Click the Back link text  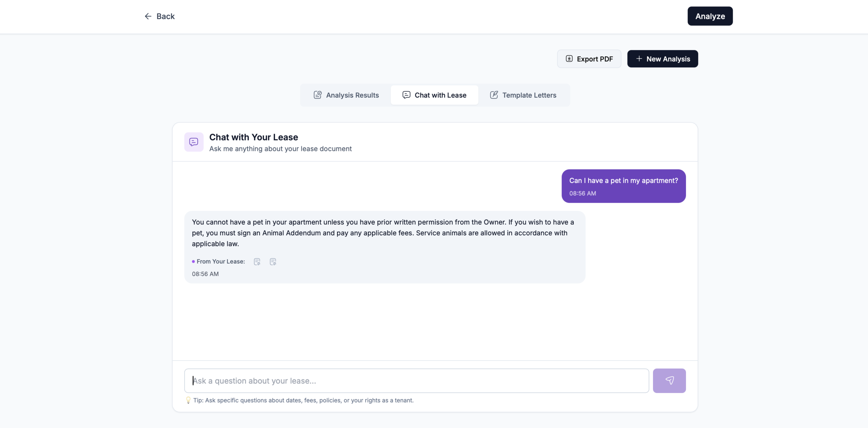tap(165, 16)
